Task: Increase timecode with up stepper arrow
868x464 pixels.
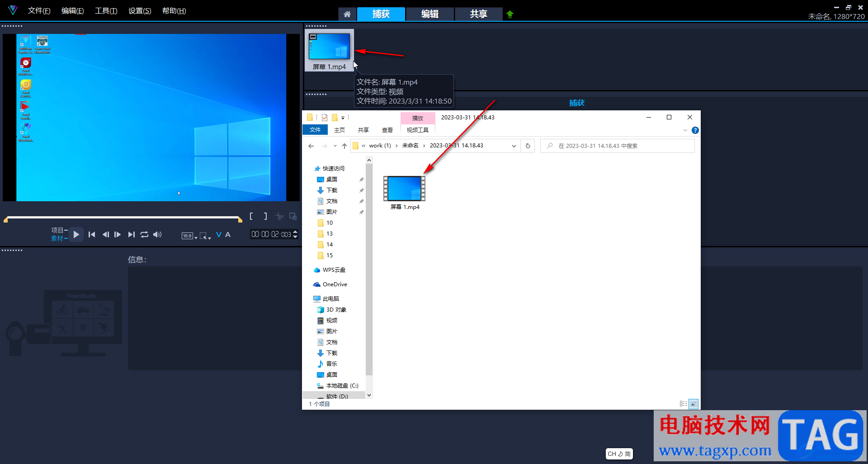Action: [295, 232]
